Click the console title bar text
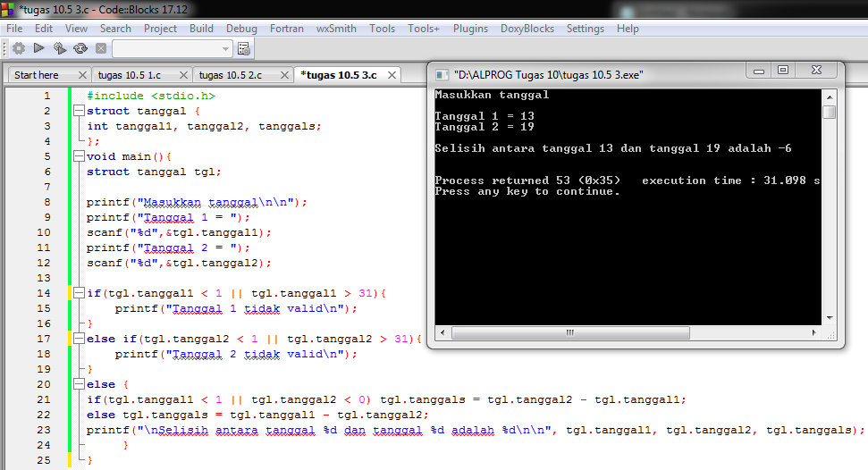 (549, 75)
